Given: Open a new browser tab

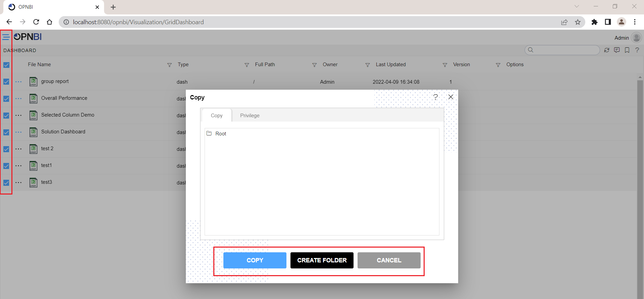Looking at the screenshot, I should [x=113, y=7].
